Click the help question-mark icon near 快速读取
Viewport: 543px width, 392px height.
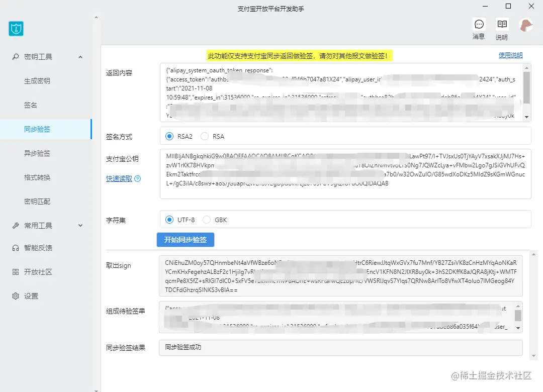[137, 179]
